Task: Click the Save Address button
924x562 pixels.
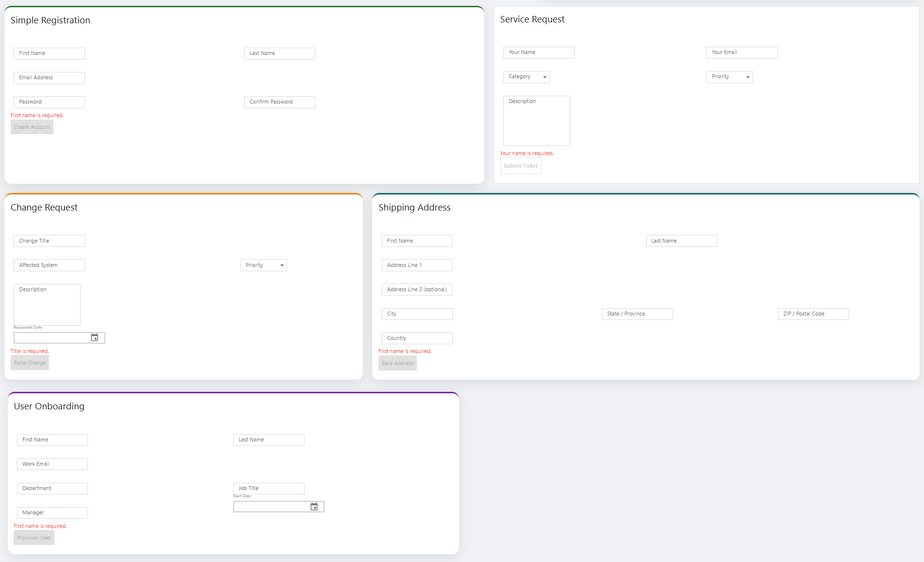Action: click(397, 363)
